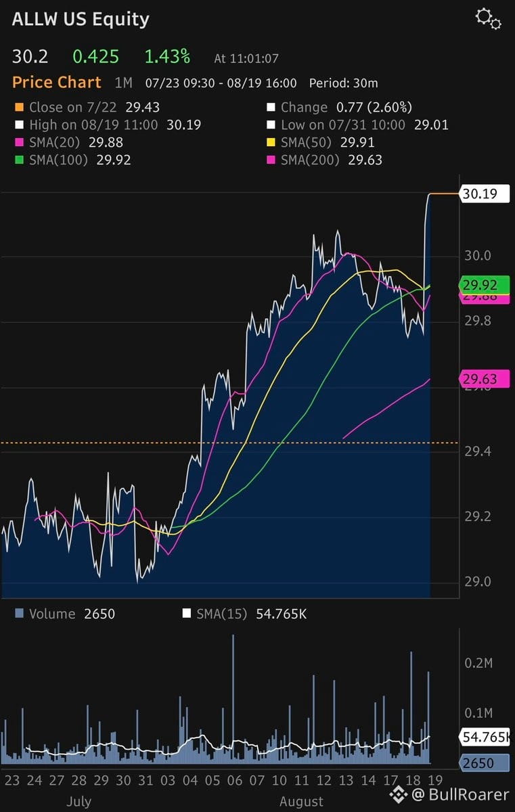Click white swatch beside High on 08/19 11:00
The image size is (515, 812).
click(18, 125)
